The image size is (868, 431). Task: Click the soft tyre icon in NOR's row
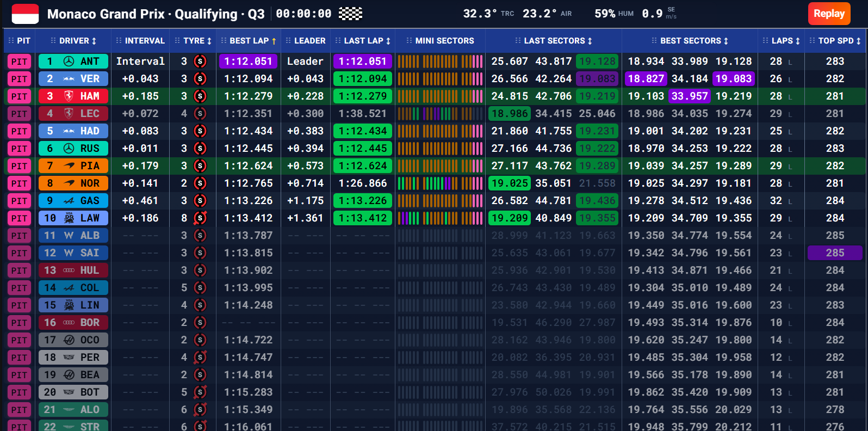(200, 183)
